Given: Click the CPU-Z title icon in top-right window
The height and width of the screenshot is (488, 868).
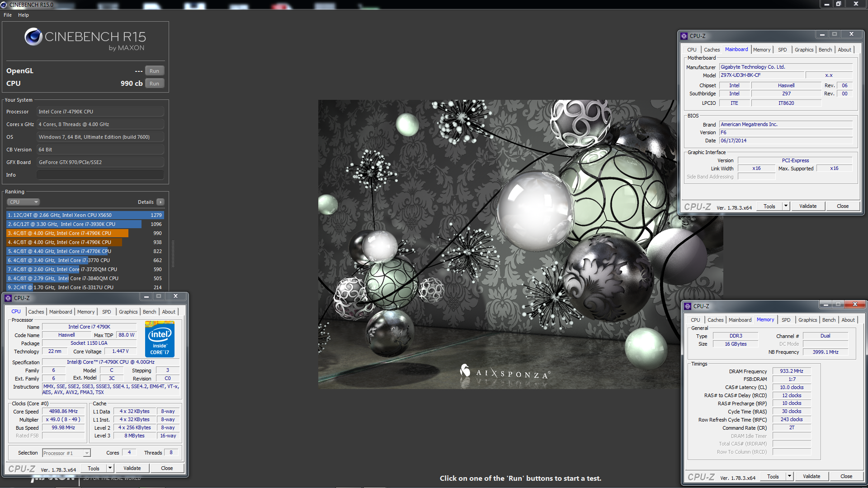Looking at the screenshot, I should click(x=684, y=36).
